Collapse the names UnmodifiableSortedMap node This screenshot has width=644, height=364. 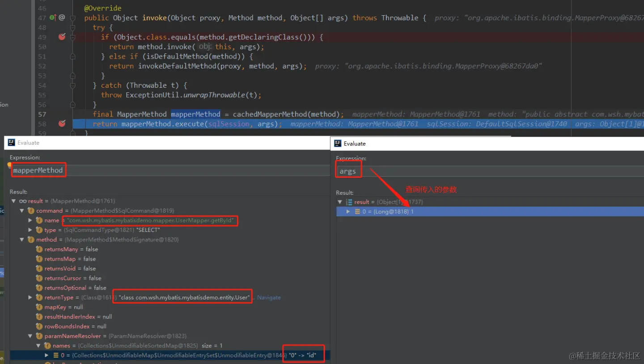[x=38, y=346]
